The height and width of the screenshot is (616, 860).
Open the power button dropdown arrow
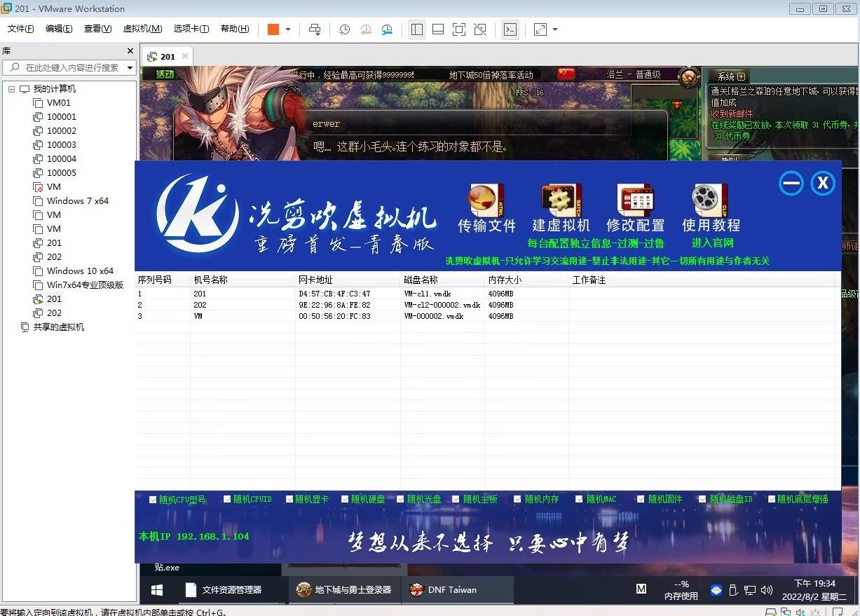pos(288,29)
